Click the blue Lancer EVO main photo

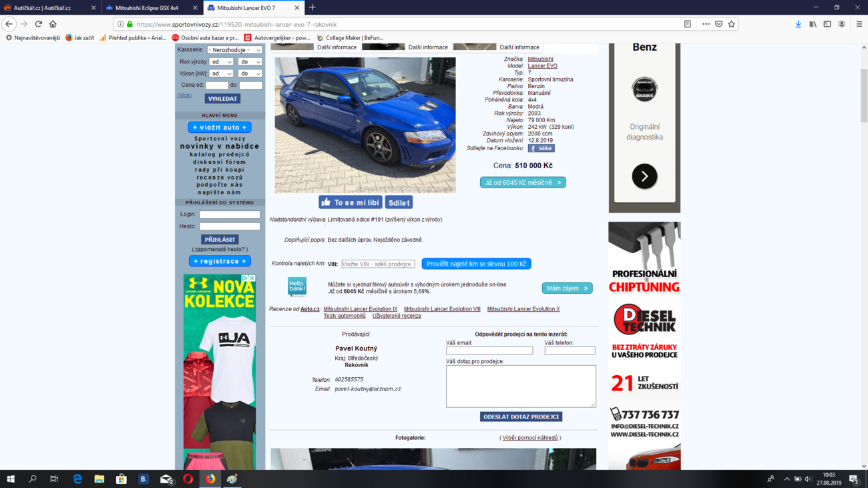click(365, 125)
